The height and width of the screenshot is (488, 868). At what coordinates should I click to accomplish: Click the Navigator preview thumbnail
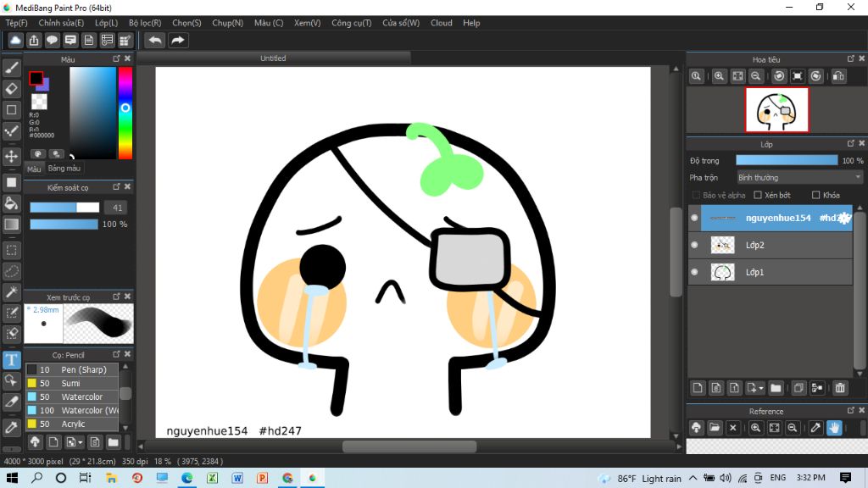[776, 109]
